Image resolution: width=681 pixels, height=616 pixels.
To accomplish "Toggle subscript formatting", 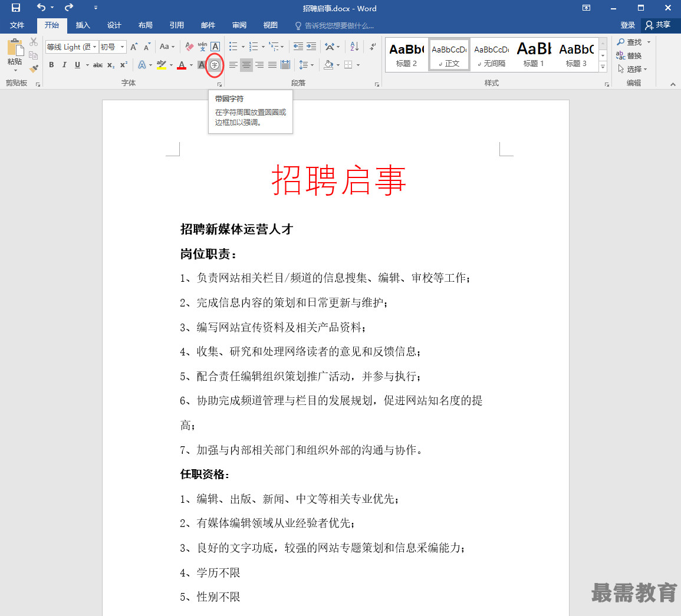I will 111,65.
